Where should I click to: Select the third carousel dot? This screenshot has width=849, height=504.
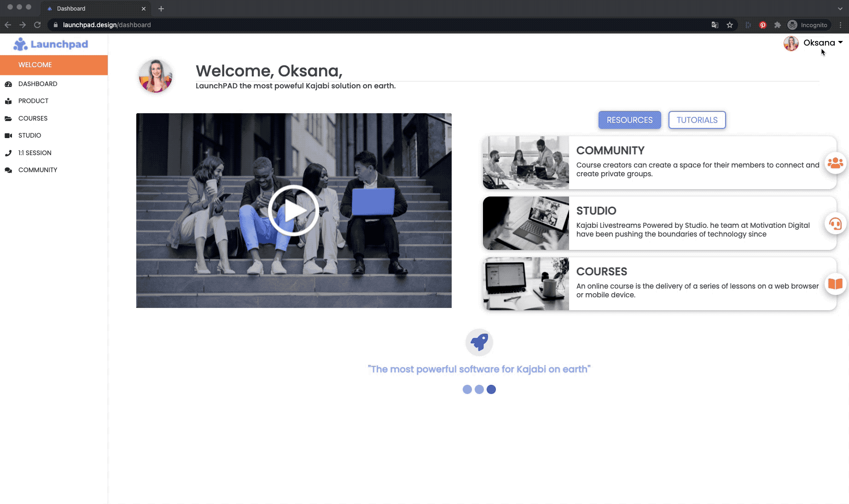click(x=491, y=389)
